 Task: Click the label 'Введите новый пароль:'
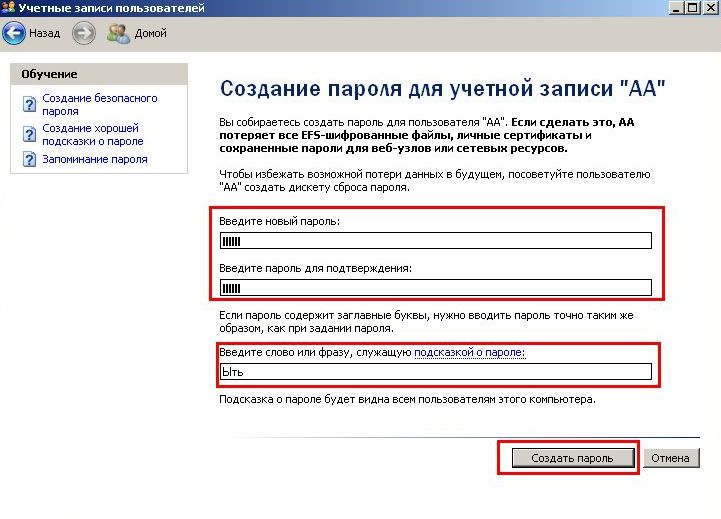[x=280, y=221]
